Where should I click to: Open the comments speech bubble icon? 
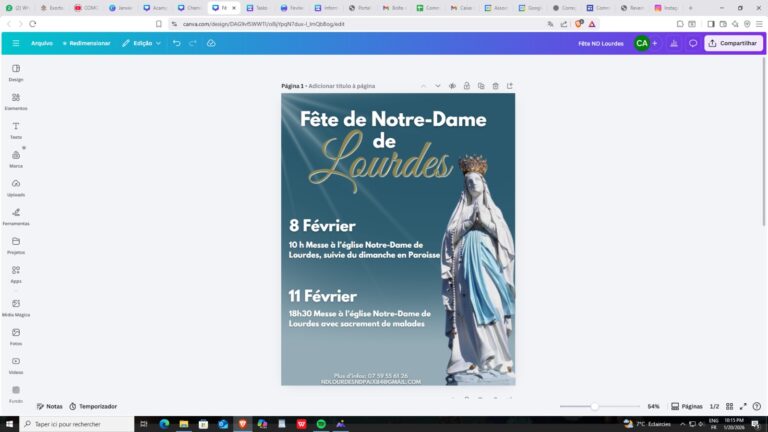pyautogui.click(x=693, y=43)
